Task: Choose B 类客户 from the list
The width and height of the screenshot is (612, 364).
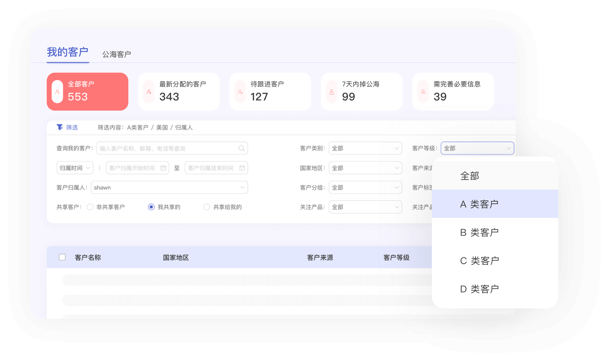Action: click(479, 232)
